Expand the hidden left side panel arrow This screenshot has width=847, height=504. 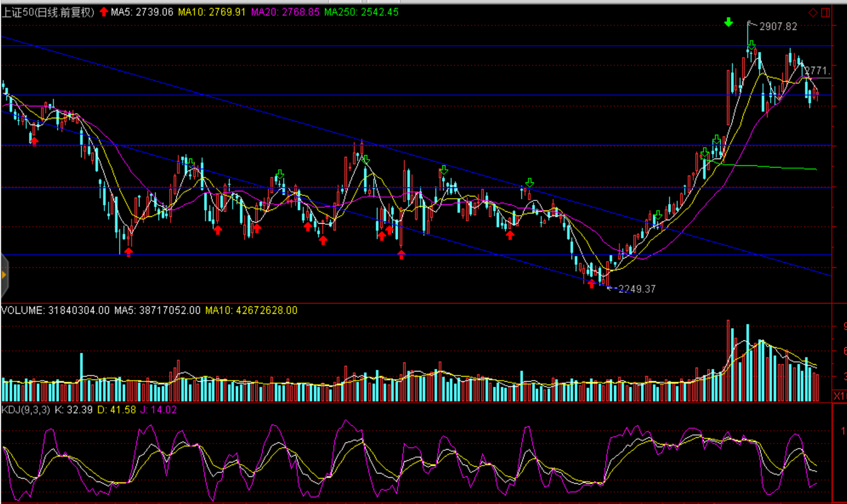[4, 275]
